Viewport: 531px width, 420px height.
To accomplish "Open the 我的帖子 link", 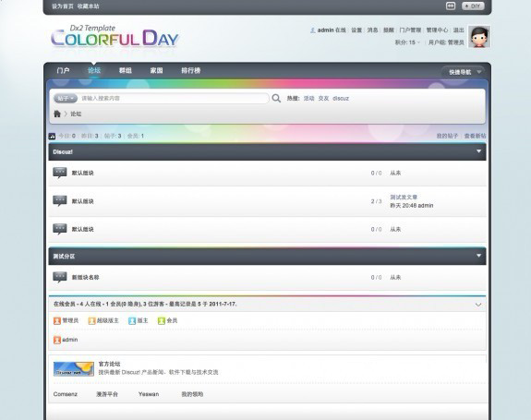I will click(x=447, y=136).
